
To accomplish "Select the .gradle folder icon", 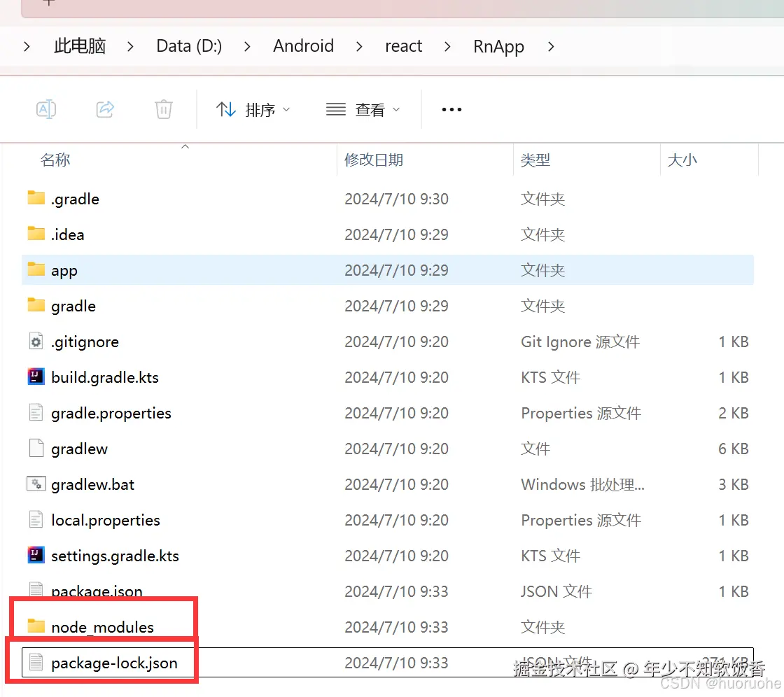I will (36, 198).
